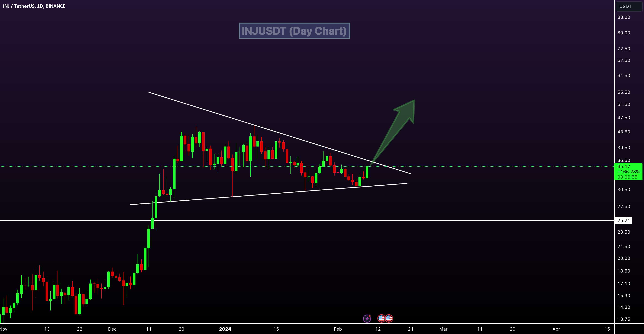
Task: Open the first US flag economic event icon
Action: [x=381, y=318]
